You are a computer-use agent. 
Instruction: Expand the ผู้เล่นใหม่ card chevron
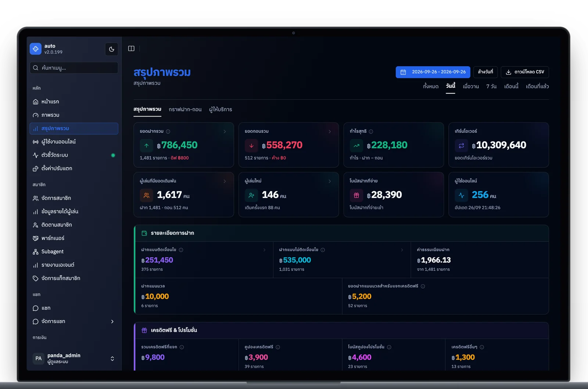[330, 181]
